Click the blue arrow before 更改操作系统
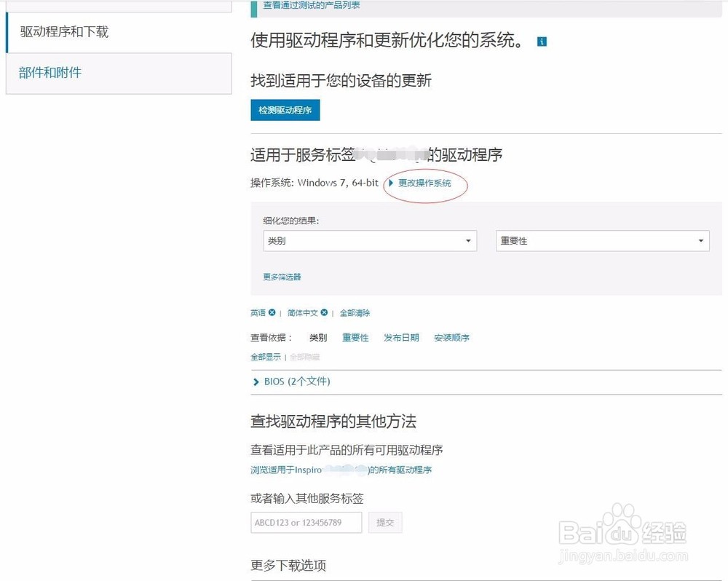 391,184
